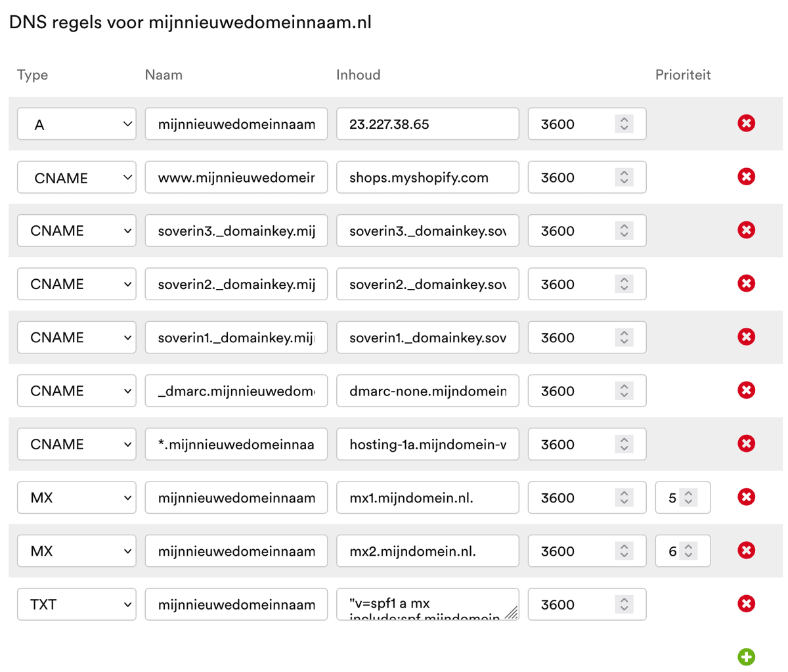Edit Naam field of soverin2._domainkey record
This screenshot has height=672, width=788.
coord(236,284)
